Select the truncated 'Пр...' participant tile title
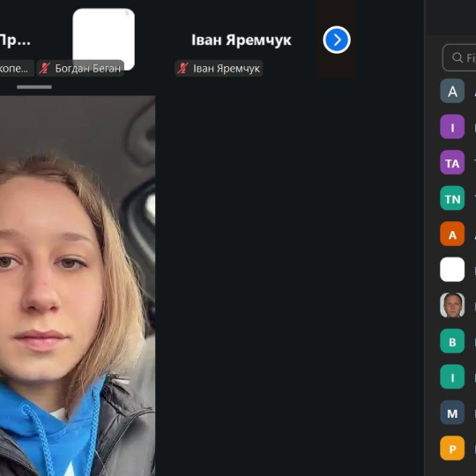This screenshot has height=476, width=476. click(x=15, y=41)
